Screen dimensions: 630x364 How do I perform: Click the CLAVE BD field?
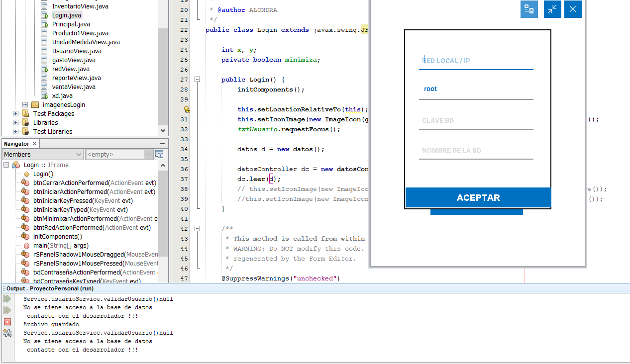coord(476,120)
